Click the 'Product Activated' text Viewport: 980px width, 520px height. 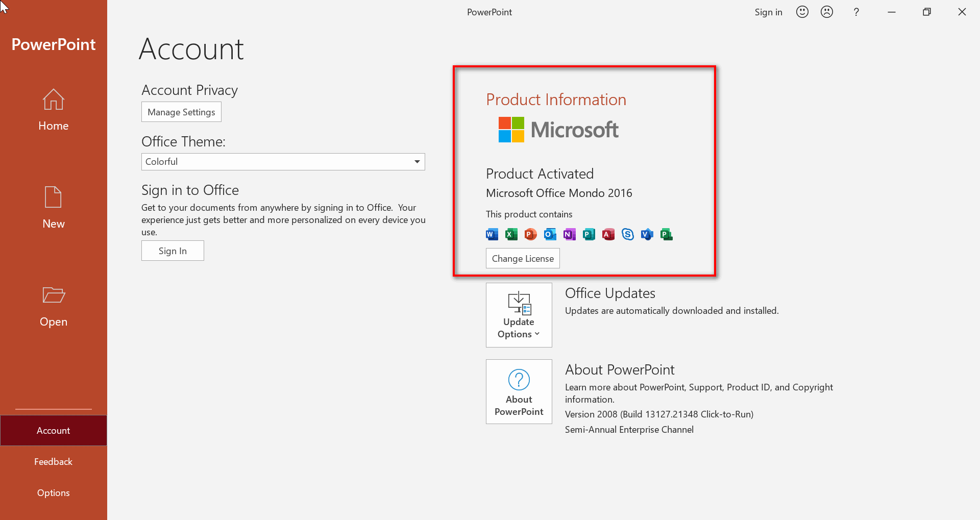(540, 174)
